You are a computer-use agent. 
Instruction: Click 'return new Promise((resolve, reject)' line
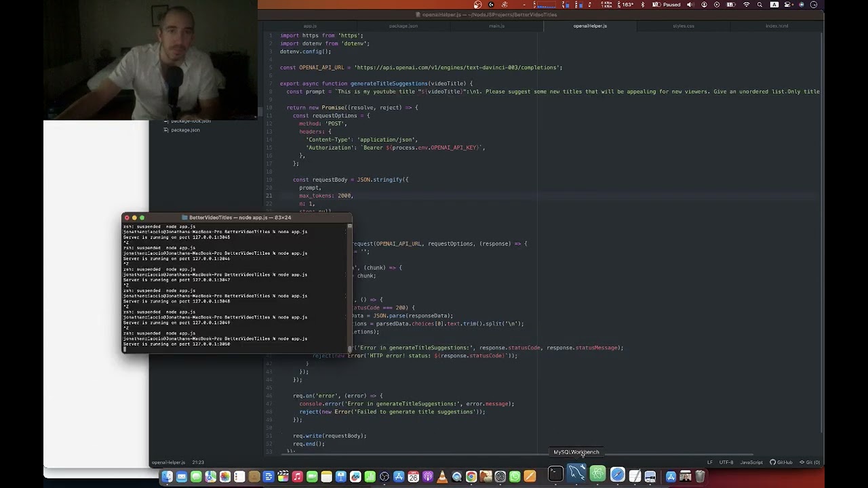pyautogui.click(x=352, y=108)
